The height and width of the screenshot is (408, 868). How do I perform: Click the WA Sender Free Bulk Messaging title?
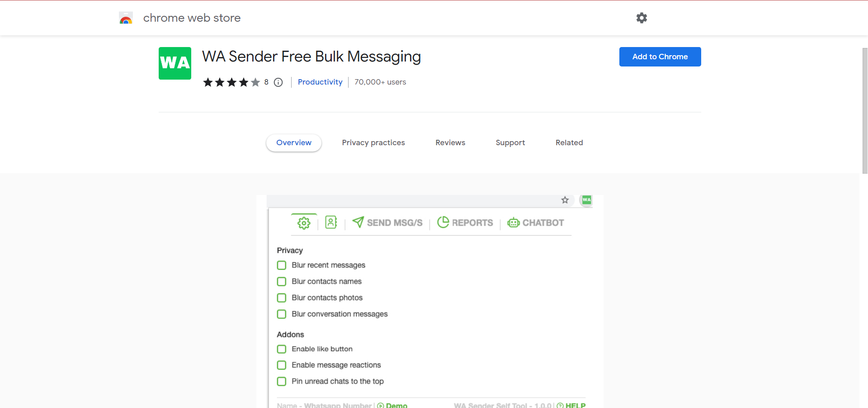[311, 57]
